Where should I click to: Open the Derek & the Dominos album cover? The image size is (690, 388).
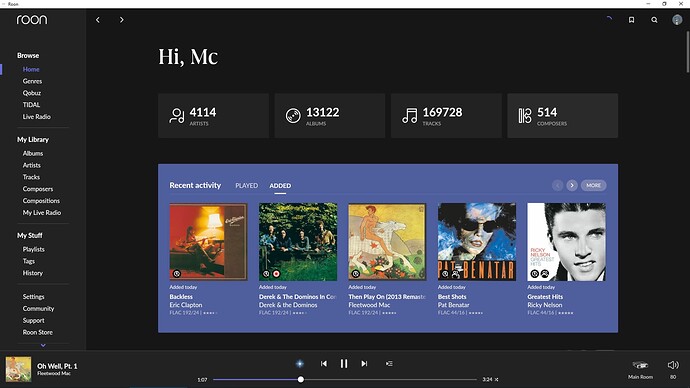click(x=298, y=242)
